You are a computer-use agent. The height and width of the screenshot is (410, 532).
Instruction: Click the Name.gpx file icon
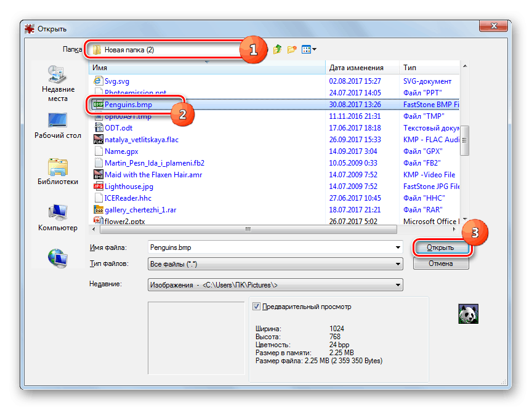[99, 151]
